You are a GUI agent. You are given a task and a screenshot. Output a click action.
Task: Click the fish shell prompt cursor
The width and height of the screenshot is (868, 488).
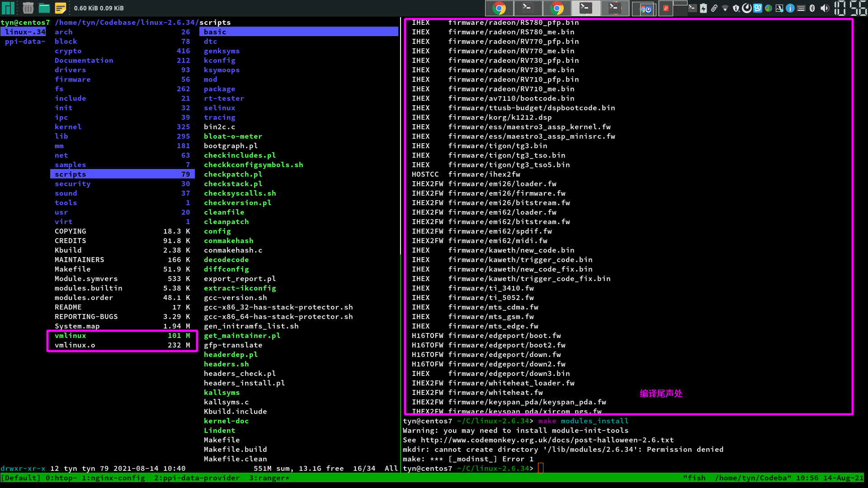540,469
